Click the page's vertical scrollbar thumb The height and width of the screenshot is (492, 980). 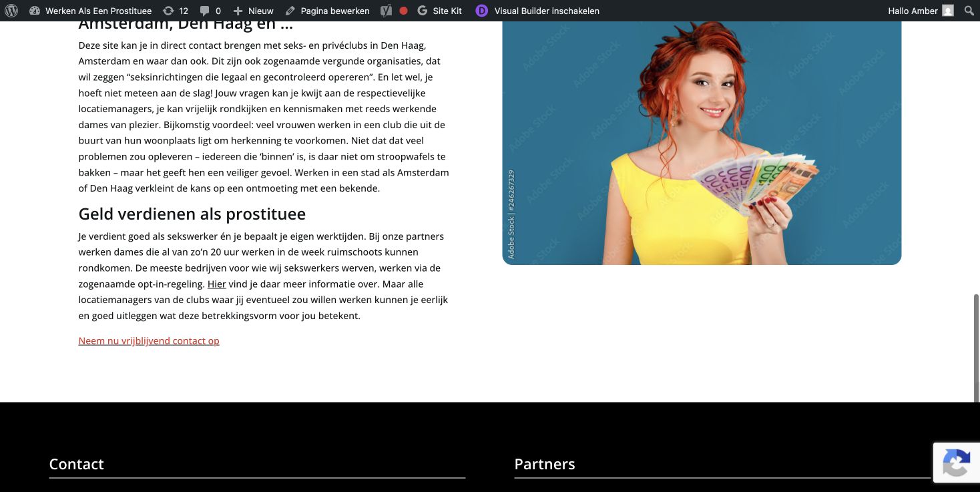point(976,347)
